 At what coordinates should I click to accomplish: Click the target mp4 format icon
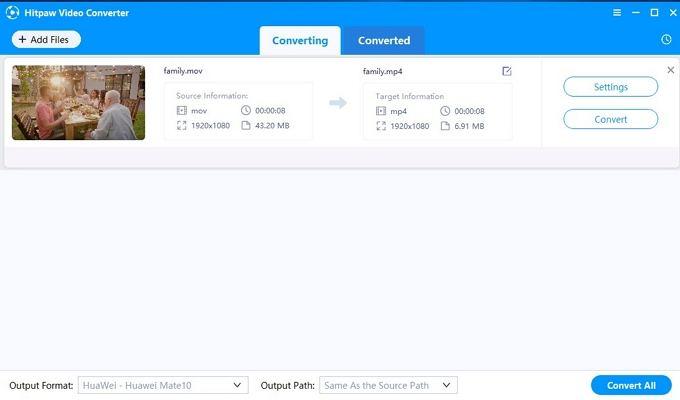click(381, 111)
